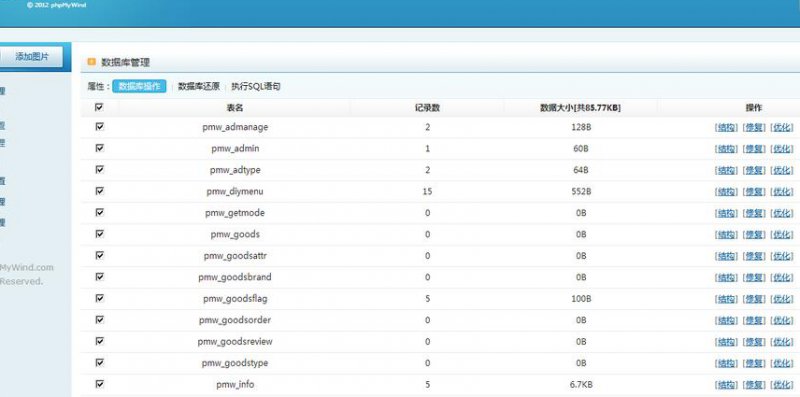Open 结构 link for pmw_goods
The height and width of the screenshot is (397, 800).
point(727,235)
